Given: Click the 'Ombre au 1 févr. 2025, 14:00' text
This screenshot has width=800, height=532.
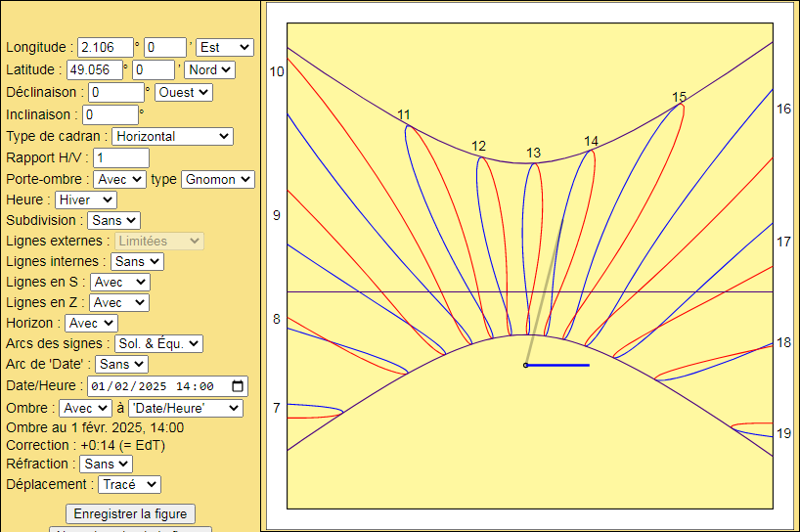Looking at the screenshot, I should [x=95, y=427].
